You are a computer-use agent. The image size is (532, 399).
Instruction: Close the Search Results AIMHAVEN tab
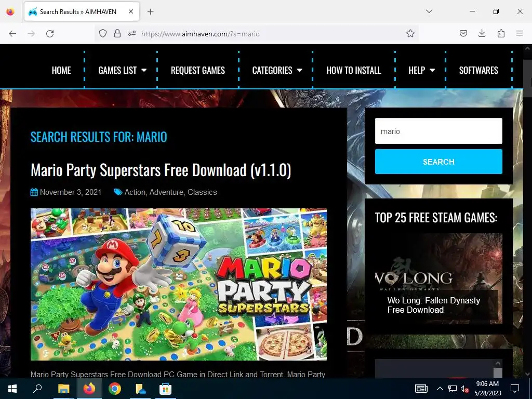[131, 11]
